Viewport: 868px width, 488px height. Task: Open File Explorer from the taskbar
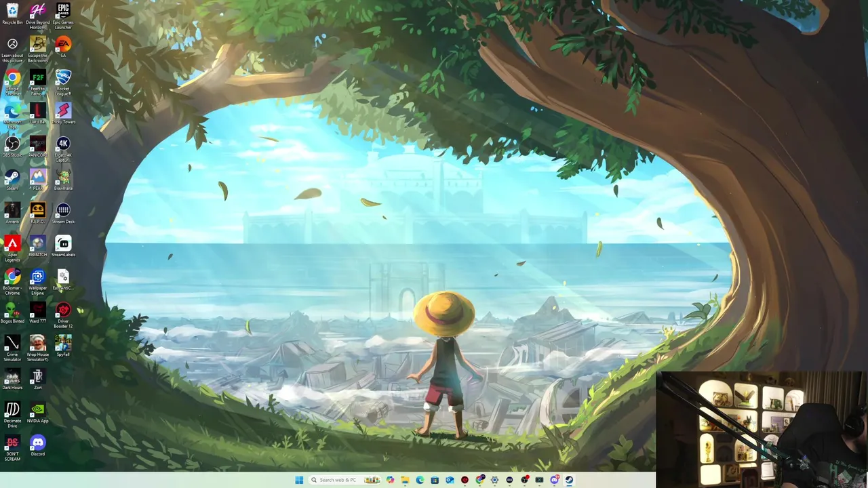click(405, 480)
